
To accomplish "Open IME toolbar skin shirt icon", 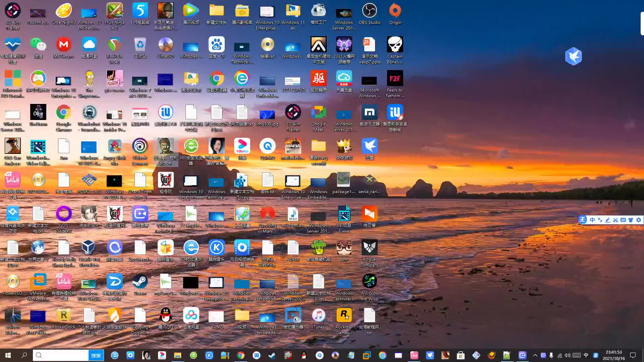I will 631,220.
